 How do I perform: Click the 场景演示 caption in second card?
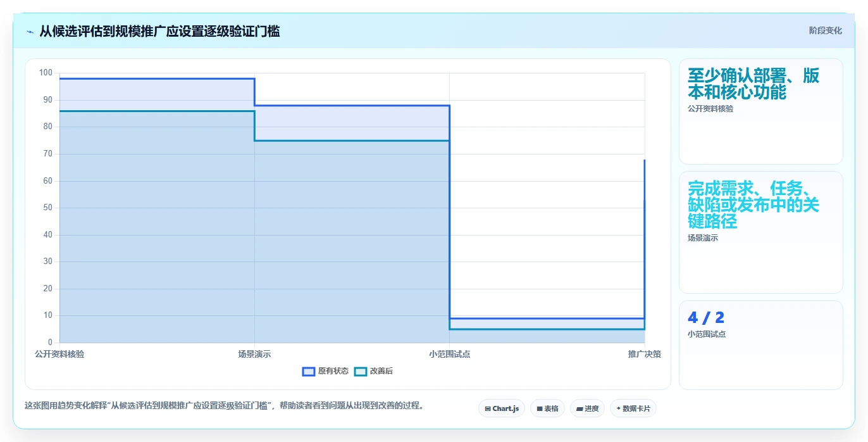click(x=703, y=238)
